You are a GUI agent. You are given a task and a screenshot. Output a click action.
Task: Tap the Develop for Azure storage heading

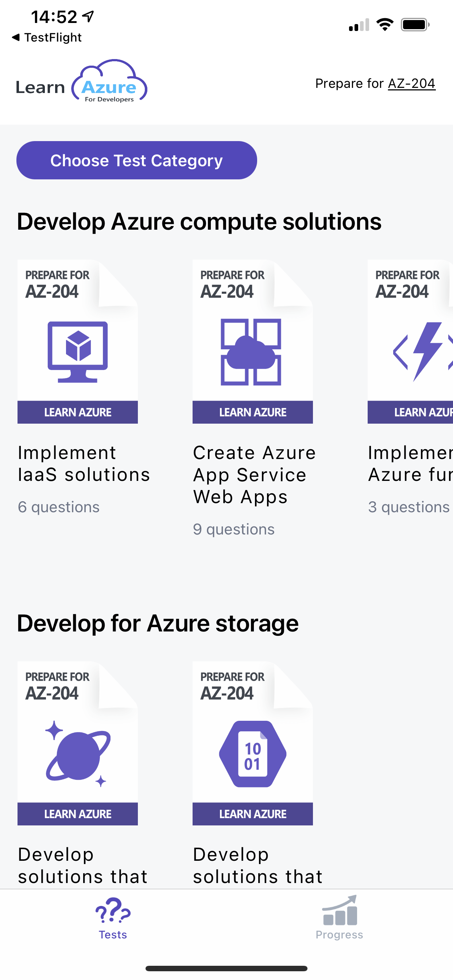[158, 623]
